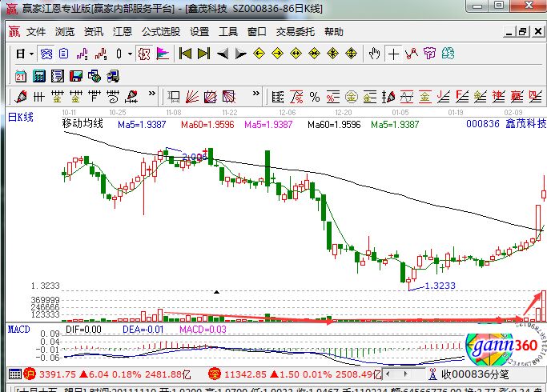Open the 日 period dropdown arrow

(31, 54)
